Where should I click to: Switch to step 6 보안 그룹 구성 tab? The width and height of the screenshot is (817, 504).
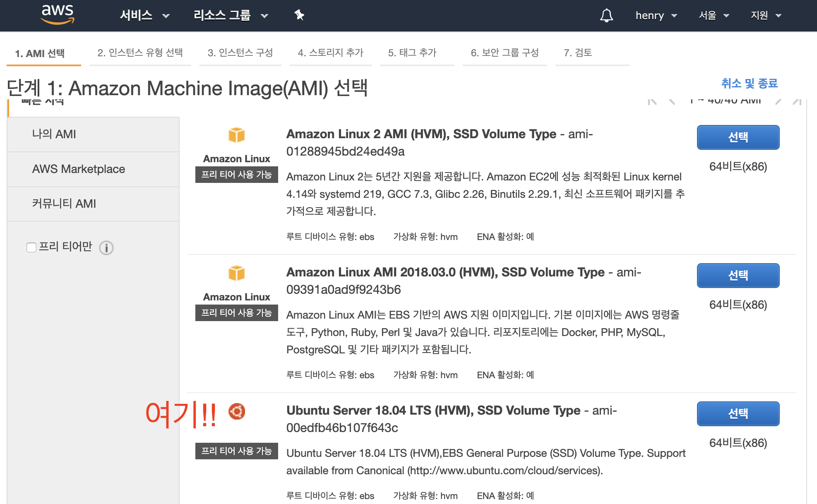(x=505, y=53)
